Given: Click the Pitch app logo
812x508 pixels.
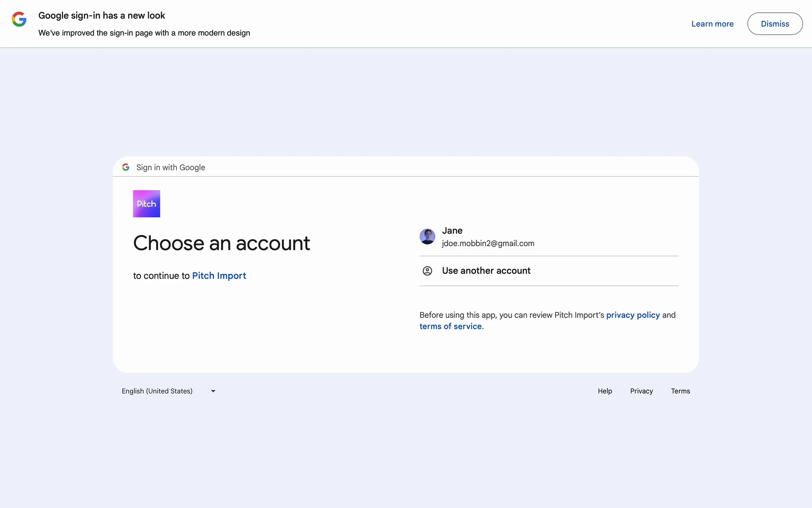Looking at the screenshot, I should coord(146,204).
